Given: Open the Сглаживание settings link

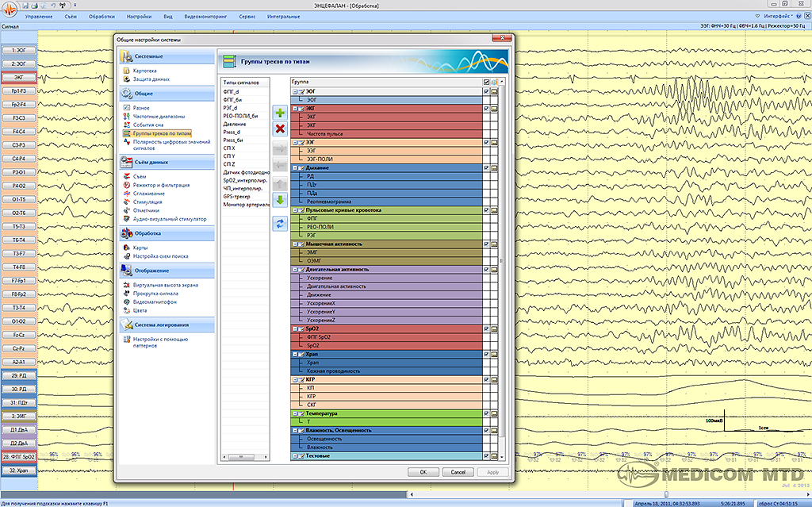Looking at the screenshot, I should [148, 194].
